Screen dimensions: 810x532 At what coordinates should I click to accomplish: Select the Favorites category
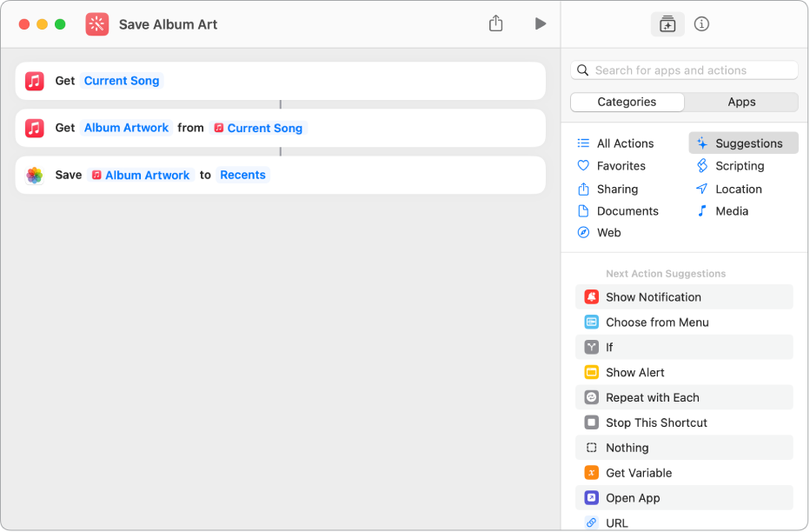(x=621, y=166)
